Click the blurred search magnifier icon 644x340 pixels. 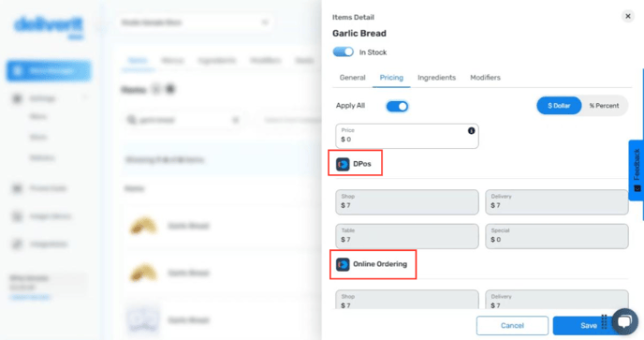131,120
